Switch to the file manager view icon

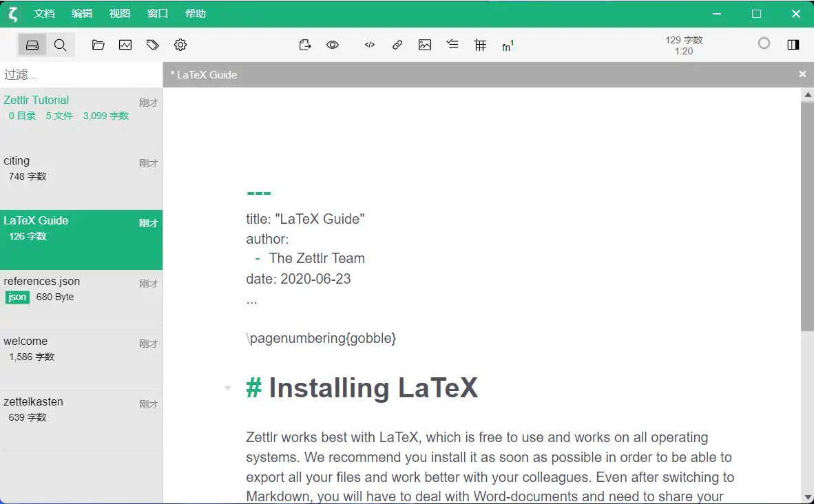coord(32,45)
